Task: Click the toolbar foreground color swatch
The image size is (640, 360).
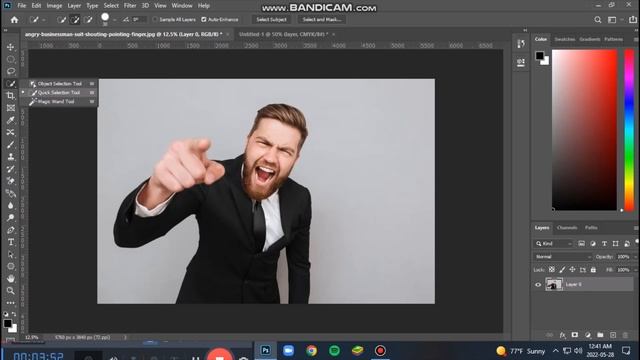Action: pos(7,323)
